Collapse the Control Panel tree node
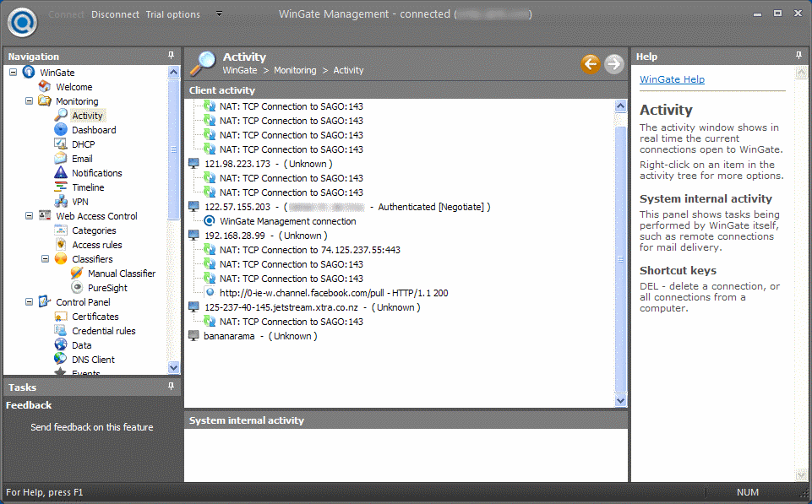This screenshot has width=812, height=504. coord(29,301)
